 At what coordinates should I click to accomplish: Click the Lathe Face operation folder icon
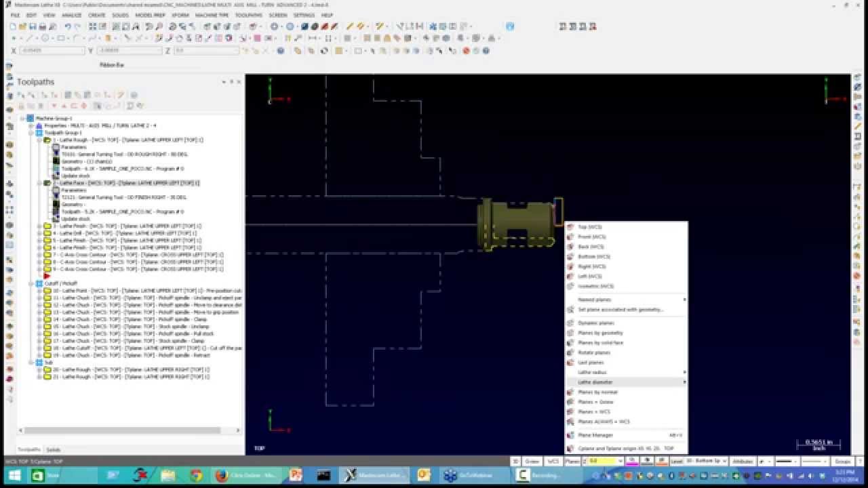47,183
